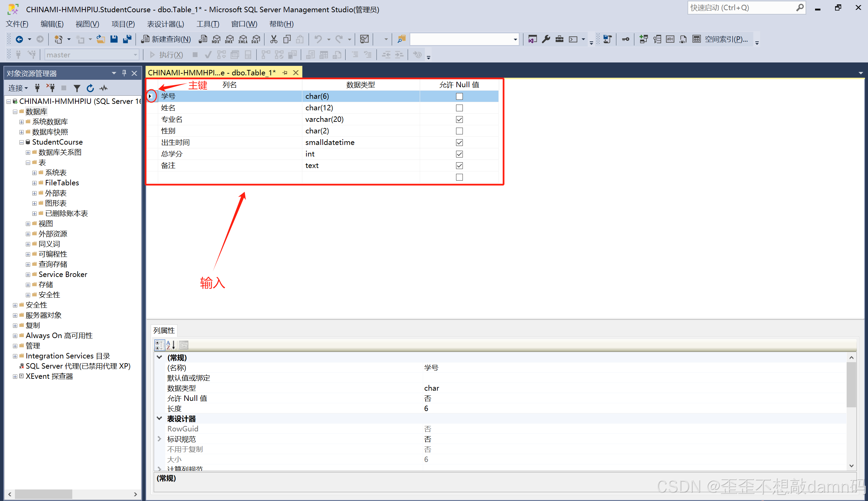Open Relationships dialog from table designer toolbar
This screenshot has height=501, width=868.
[x=643, y=39]
